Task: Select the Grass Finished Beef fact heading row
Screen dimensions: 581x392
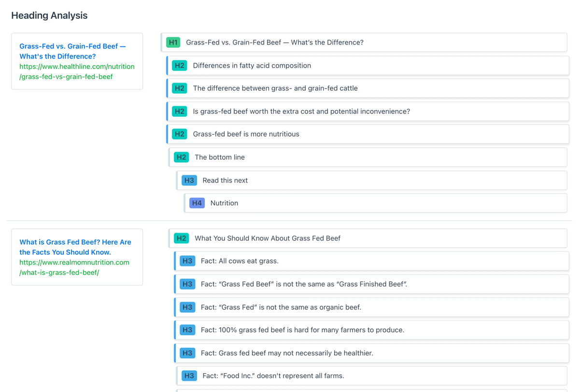Action: 304,284
